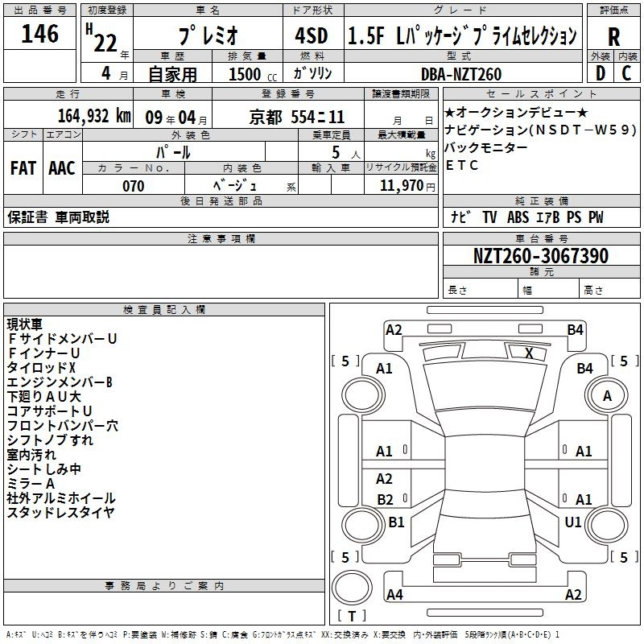Click the X mark on the windshield diagram
Screen dimensions: 644x644
tap(529, 353)
